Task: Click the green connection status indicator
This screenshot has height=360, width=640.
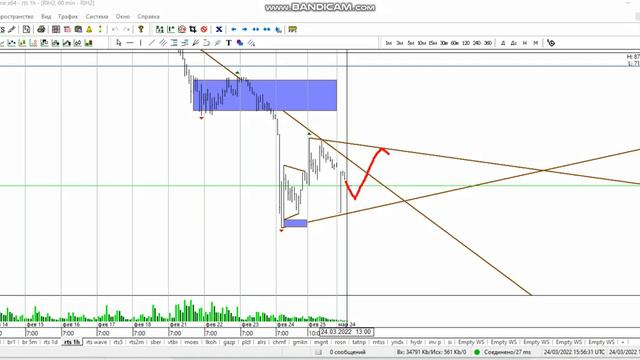Action: point(477,352)
